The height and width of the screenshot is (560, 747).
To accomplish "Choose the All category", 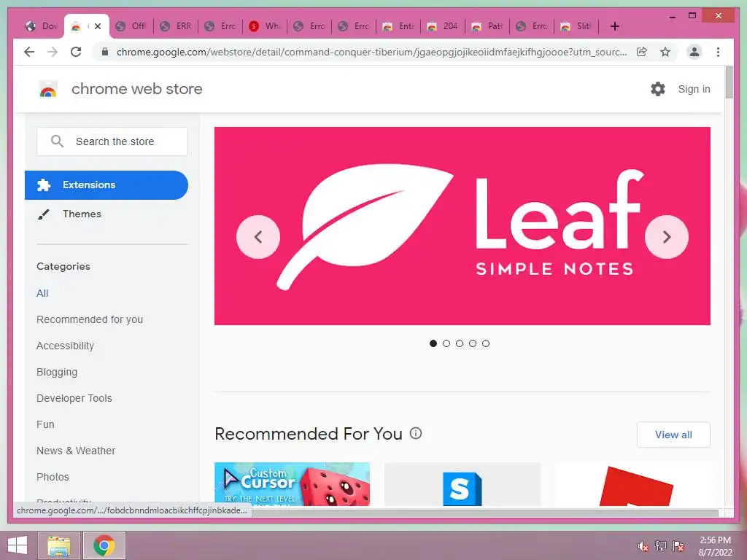I will (x=42, y=293).
